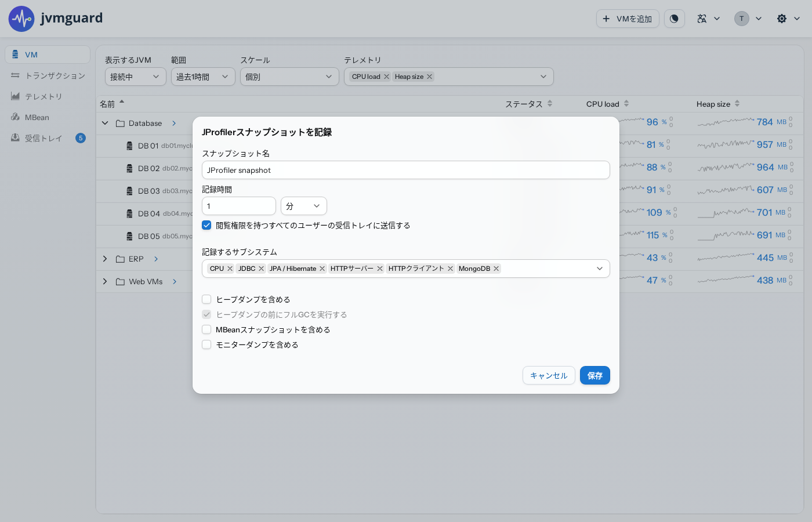Open the 分 time unit dropdown
Screen dimensions: 812x522
coord(304,206)
